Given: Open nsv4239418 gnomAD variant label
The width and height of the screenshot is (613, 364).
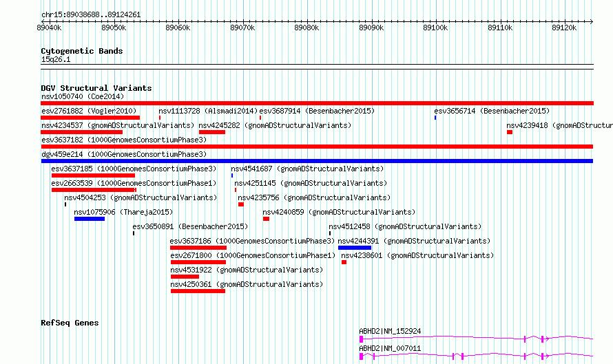Looking at the screenshot, I should point(559,125).
